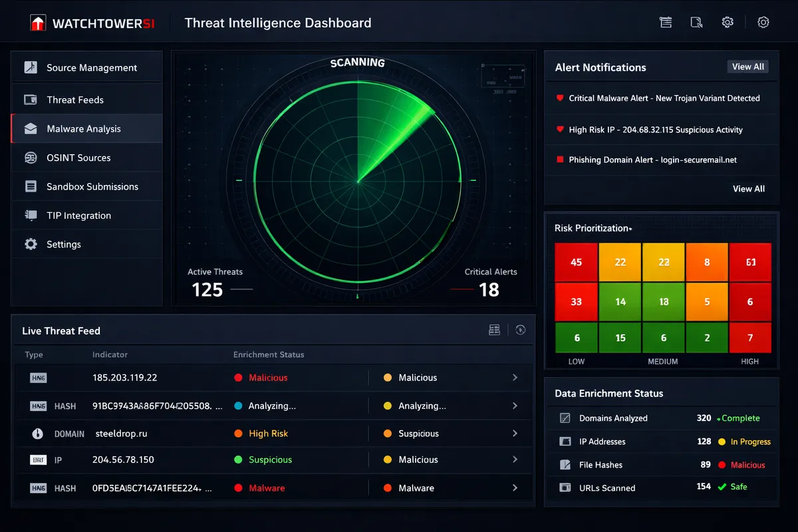Click the document scan icon in the header
The height and width of the screenshot is (532, 798).
696,22
